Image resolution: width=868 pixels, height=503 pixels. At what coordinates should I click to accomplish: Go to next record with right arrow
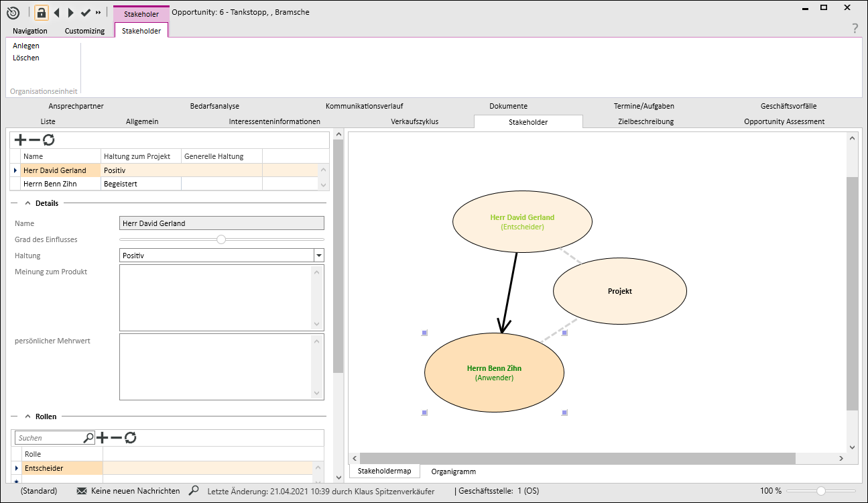71,12
